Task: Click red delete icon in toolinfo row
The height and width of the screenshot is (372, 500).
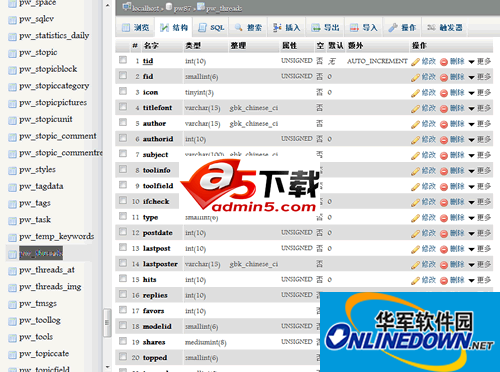Action: tap(444, 171)
